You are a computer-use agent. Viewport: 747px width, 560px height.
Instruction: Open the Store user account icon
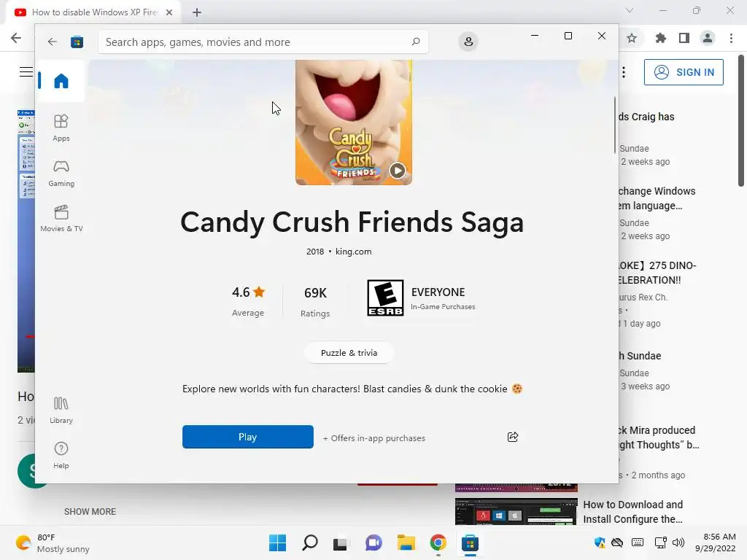click(468, 42)
